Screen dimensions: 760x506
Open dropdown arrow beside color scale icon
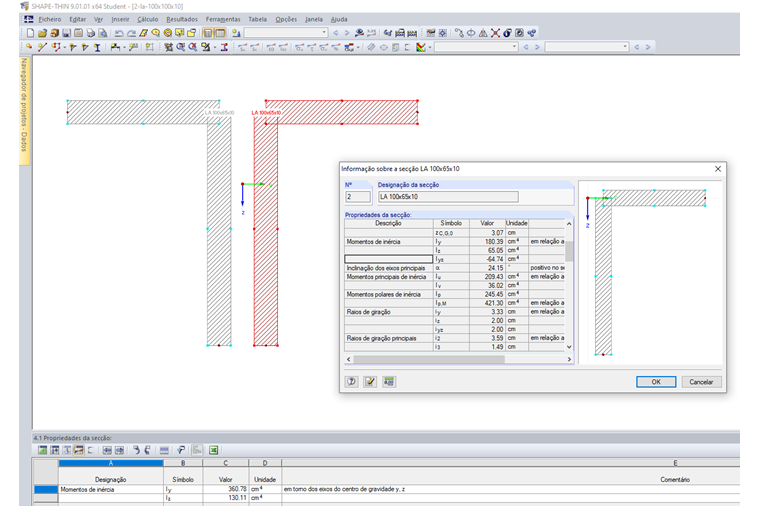(x=429, y=47)
